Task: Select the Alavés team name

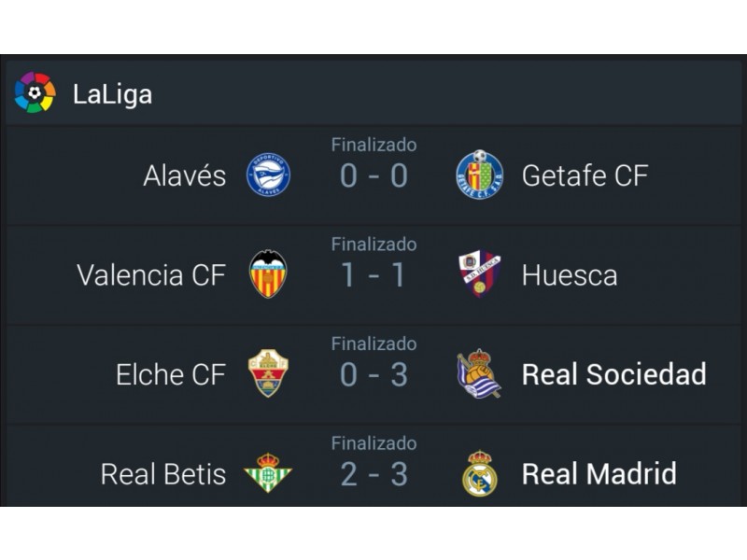Action: tap(184, 175)
